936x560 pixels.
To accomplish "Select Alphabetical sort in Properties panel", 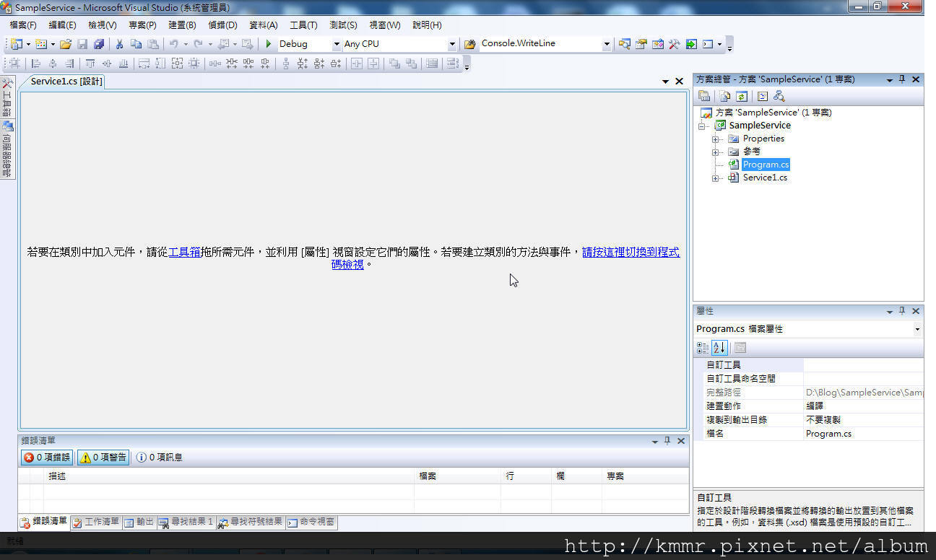I will pyautogui.click(x=719, y=347).
